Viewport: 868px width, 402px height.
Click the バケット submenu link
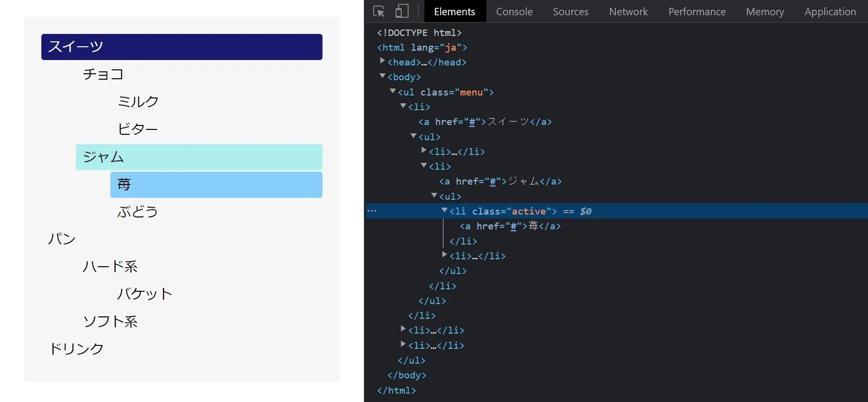[145, 294]
